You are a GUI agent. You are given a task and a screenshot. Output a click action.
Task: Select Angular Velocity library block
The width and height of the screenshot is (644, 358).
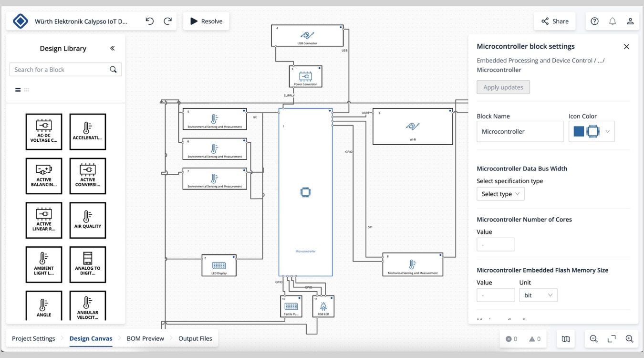point(88,305)
